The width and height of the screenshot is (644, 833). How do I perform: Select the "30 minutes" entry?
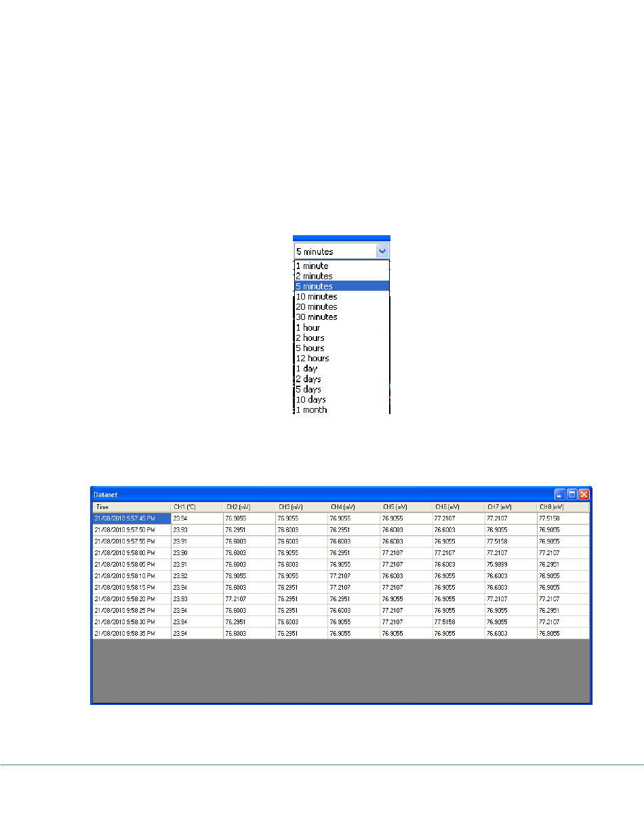(x=342, y=317)
